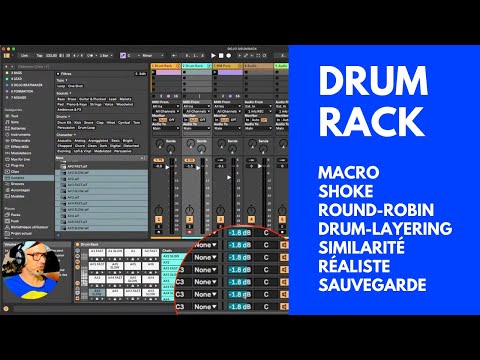
Task: Select the 6 FORMATION collection
Action: coord(22,91)
